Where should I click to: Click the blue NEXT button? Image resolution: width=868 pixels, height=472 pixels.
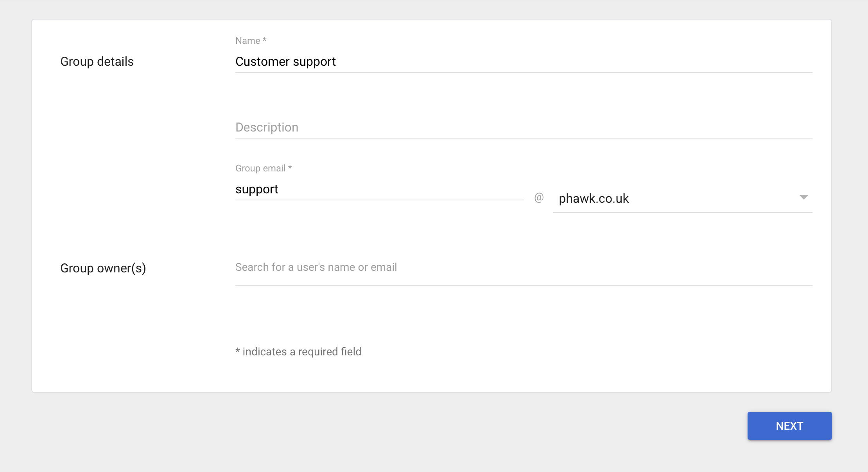coord(789,426)
